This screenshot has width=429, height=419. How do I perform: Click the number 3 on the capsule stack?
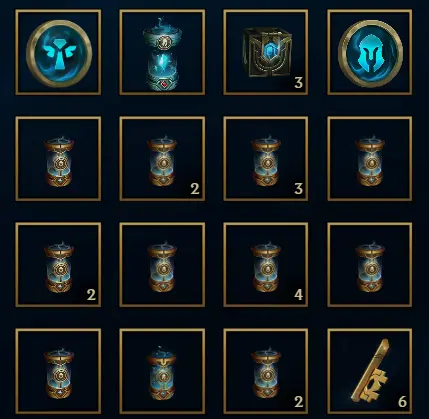[298, 189]
